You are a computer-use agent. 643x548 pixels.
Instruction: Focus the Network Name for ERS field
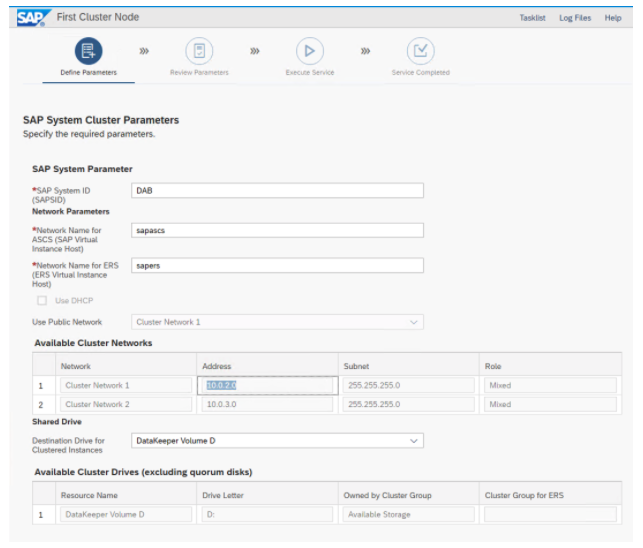click(x=277, y=266)
